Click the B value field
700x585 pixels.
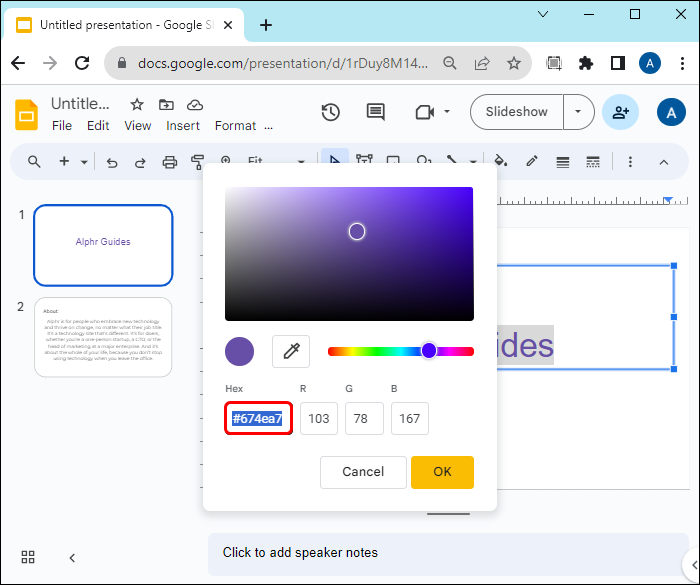410,418
